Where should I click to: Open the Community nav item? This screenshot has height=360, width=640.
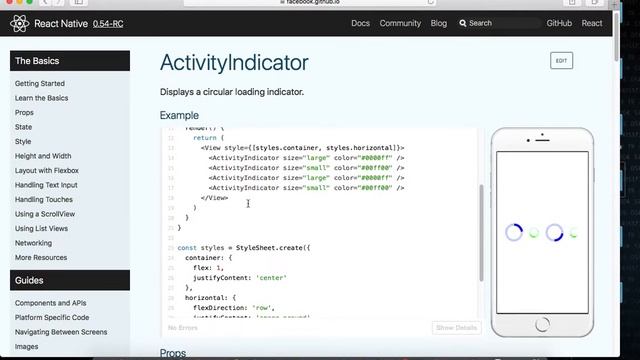[400, 23]
